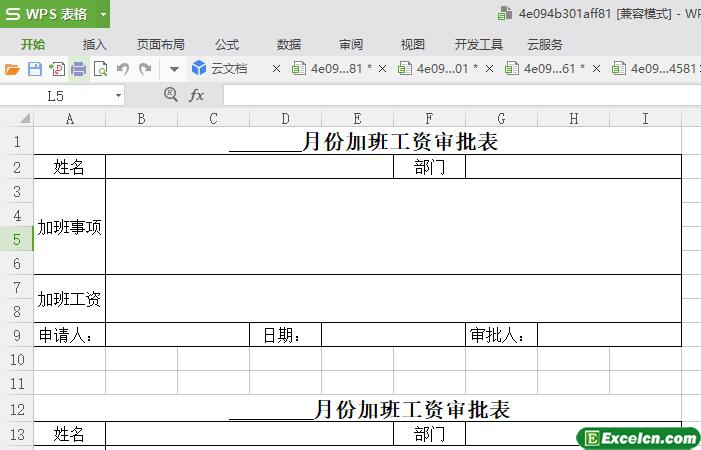
Task: Select row 12 header
Action: click(17, 409)
